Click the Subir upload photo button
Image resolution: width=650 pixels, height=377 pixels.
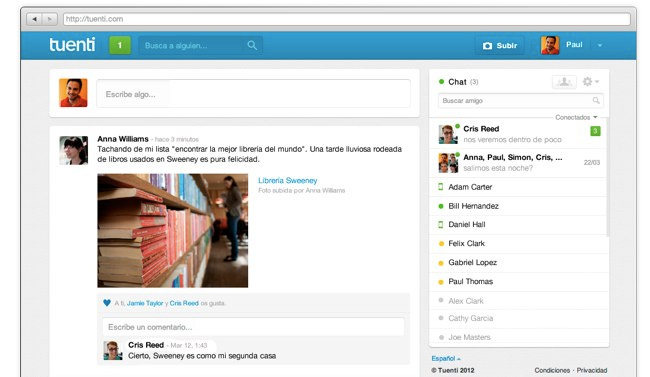point(500,46)
